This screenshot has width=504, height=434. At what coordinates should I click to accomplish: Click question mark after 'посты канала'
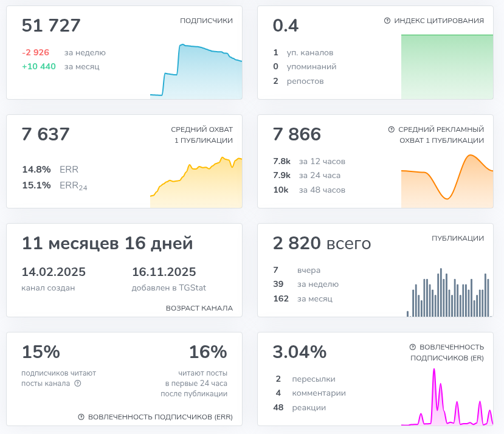click(x=77, y=384)
